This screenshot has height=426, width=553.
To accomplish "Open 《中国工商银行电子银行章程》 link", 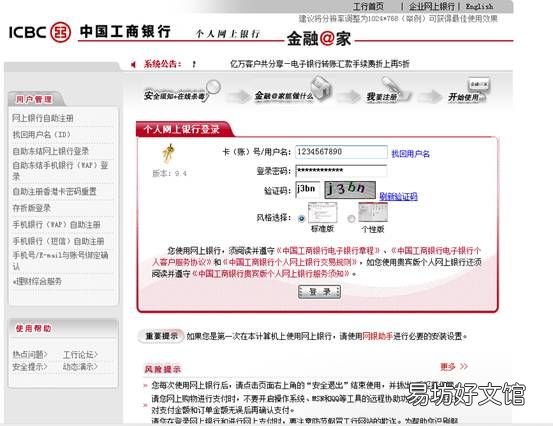I will [328, 251].
